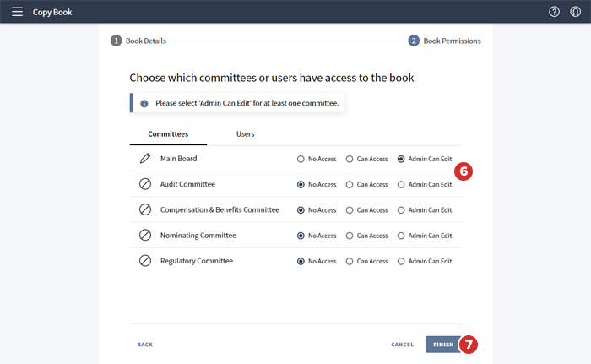Viewport: 591px width, 364px height.
Task: Open the user profile icon
Action: [576, 12]
